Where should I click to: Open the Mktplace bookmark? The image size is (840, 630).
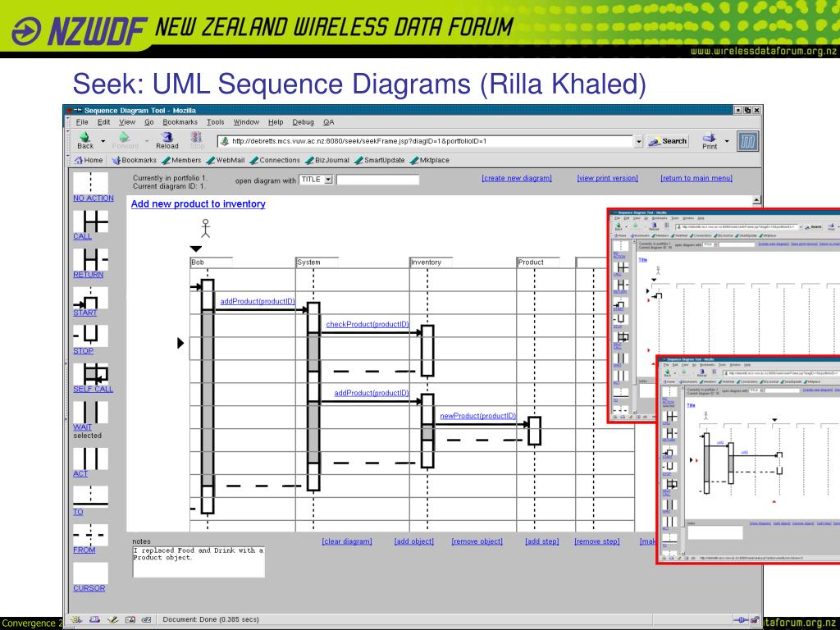pyautogui.click(x=430, y=160)
